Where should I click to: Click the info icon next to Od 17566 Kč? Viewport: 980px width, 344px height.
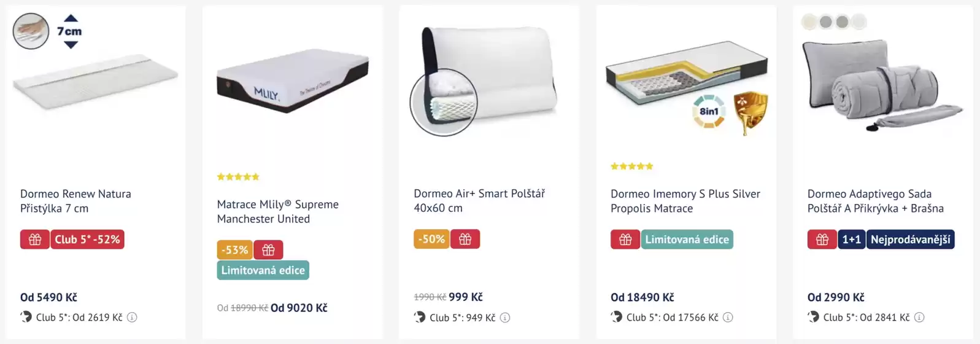[x=728, y=318]
